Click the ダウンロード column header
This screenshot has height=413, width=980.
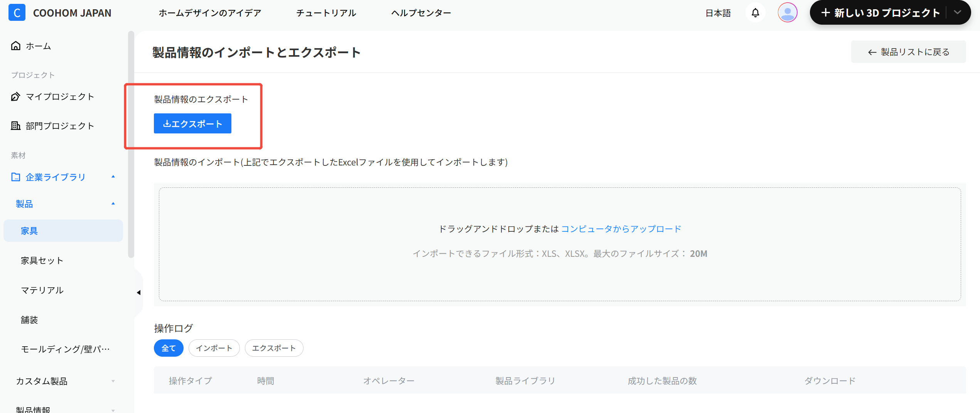pyautogui.click(x=830, y=381)
